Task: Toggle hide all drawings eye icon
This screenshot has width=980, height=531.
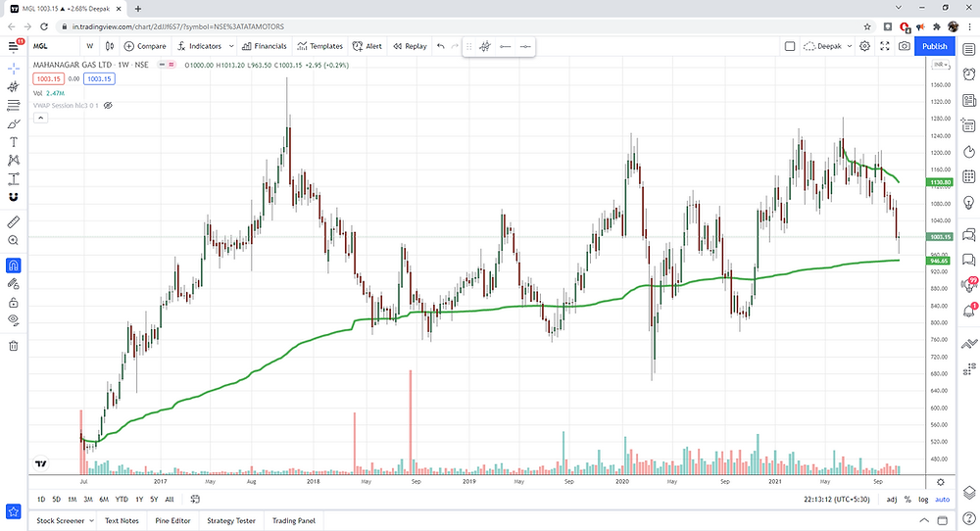Action: click(13, 319)
